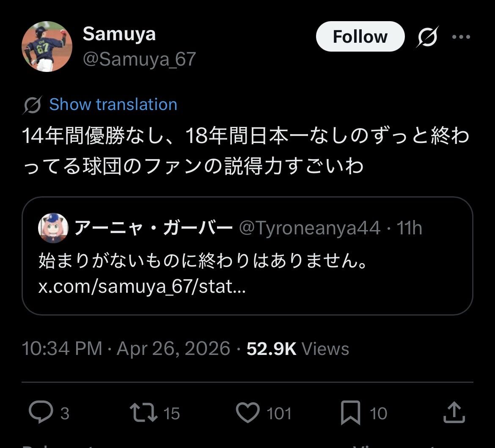View the 52.9K Views analytics
Image resolution: width=495 pixels, height=448 pixels.
click(298, 349)
